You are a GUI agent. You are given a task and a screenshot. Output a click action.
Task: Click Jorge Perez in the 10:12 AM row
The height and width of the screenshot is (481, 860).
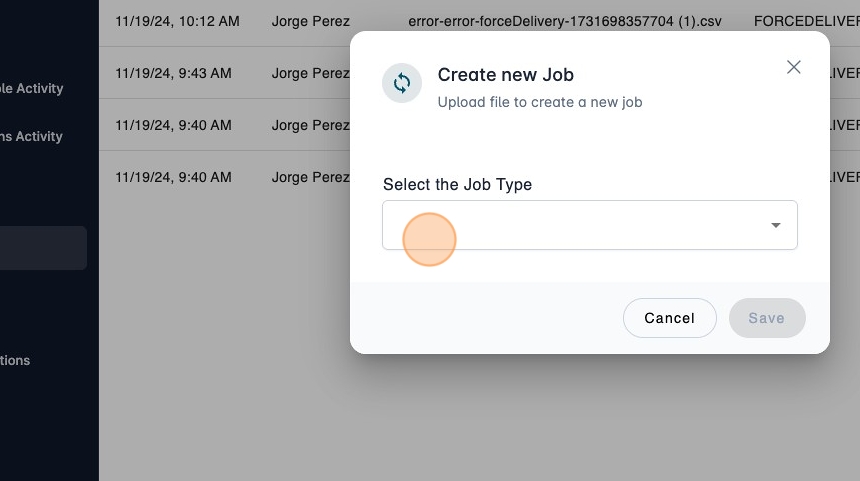coord(310,20)
